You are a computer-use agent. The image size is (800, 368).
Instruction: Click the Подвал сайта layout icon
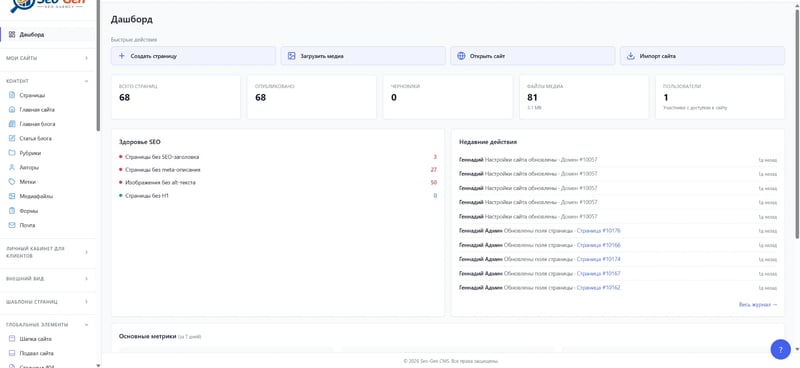(x=12, y=353)
